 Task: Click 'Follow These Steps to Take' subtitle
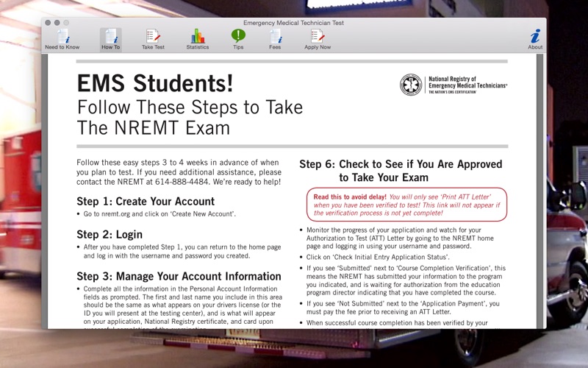190,107
